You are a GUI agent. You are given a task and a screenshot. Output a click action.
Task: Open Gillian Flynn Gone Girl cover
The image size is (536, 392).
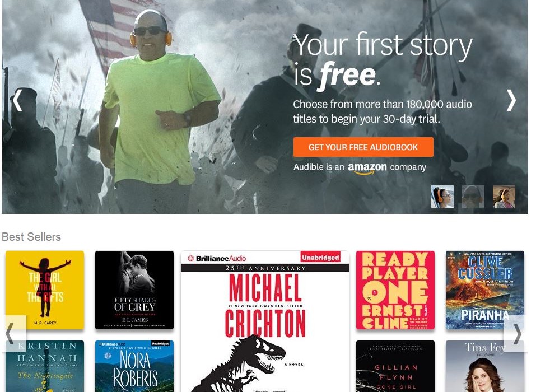(x=395, y=366)
